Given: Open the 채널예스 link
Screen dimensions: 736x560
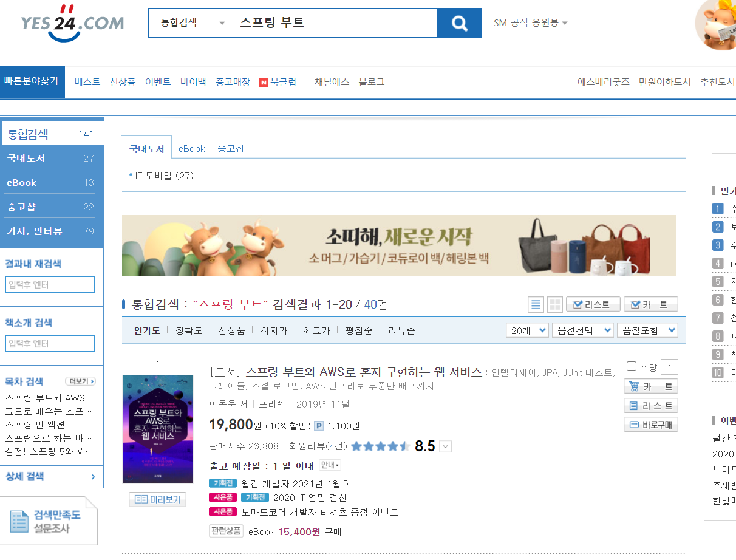Looking at the screenshot, I should pyautogui.click(x=332, y=82).
